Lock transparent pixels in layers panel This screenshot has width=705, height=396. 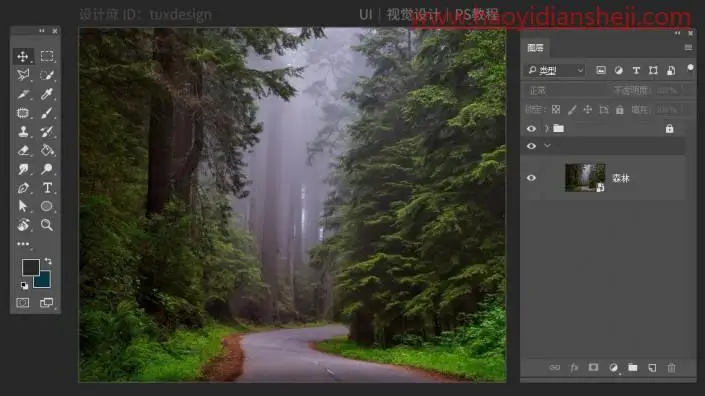tap(556, 109)
